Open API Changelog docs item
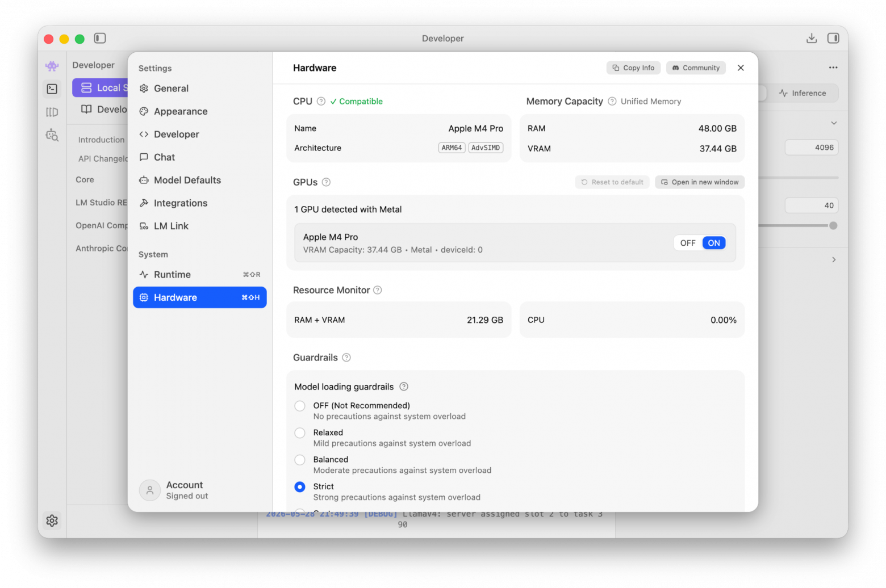Image resolution: width=886 pixels, height=588 pixels. click(x=103, y=159)
